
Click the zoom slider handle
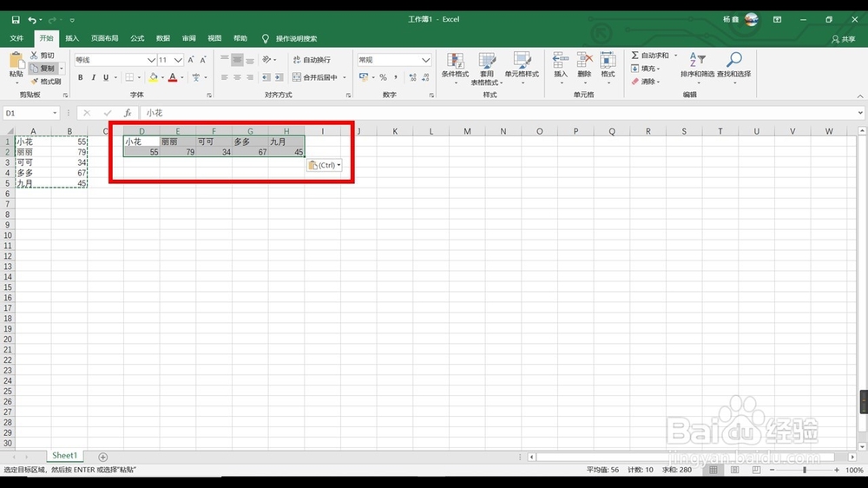tap(805, 470)
